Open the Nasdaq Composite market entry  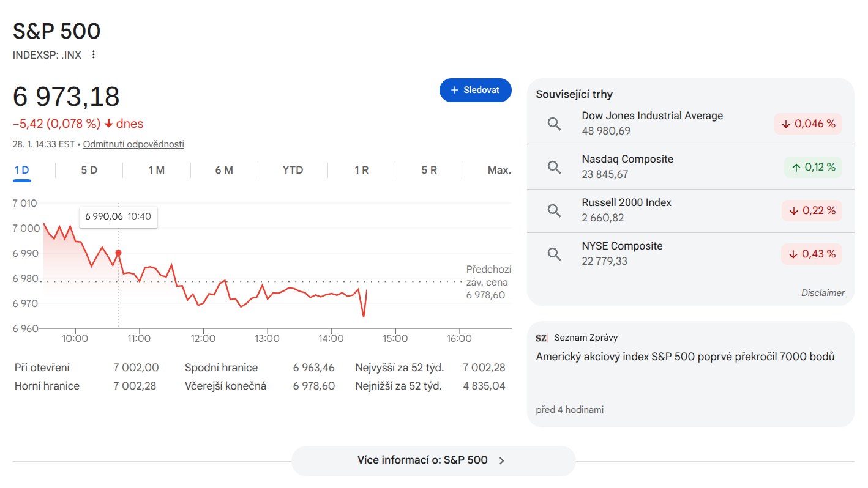(690, 167)
